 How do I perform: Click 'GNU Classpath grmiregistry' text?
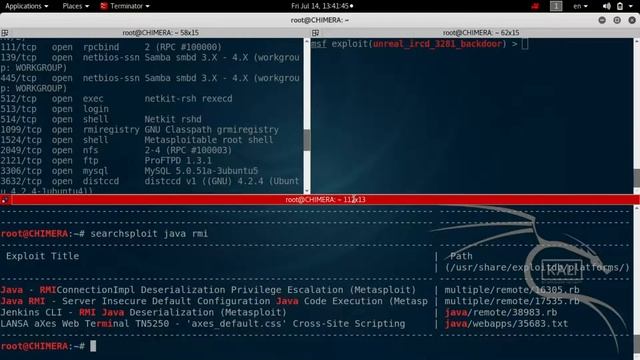click(211, 130)
